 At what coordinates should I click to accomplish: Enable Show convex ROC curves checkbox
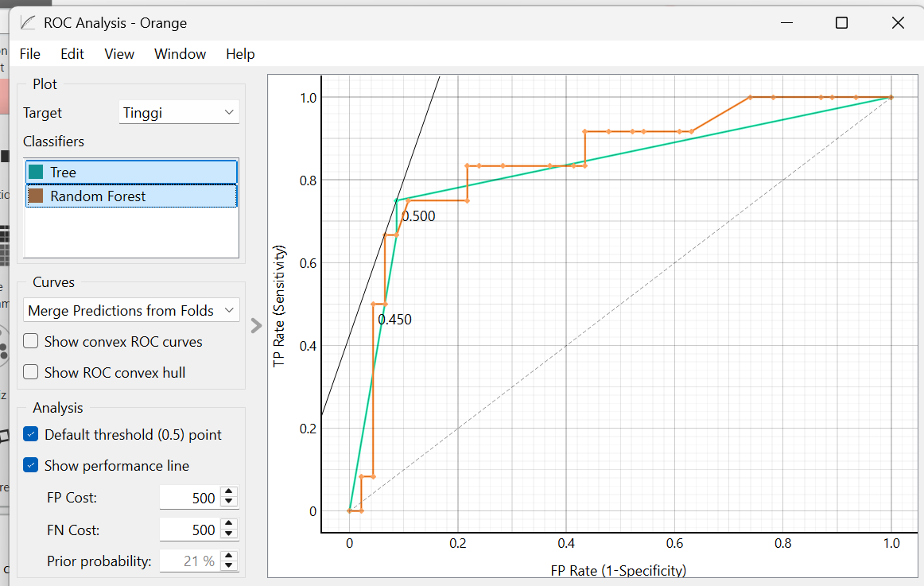31,341
